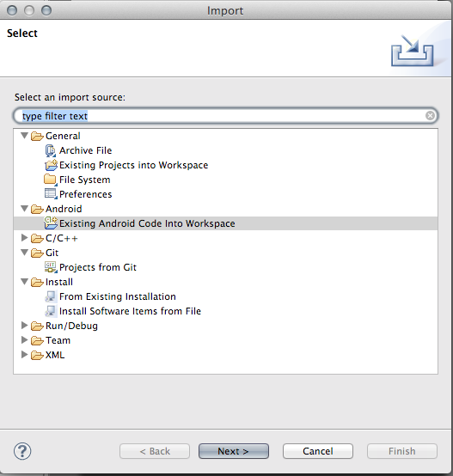Open the help question mark icon
The width and height of the screenshot is (453, 476).
pos(22,451)
